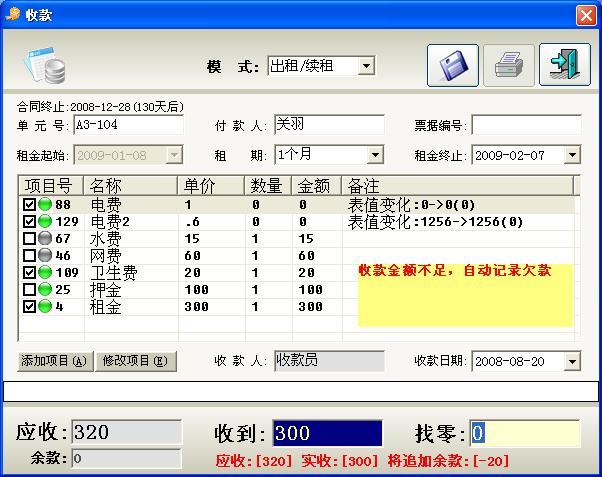
Task: Close the 收款 window
Action: pyautogui.click(x=586, y=16)
